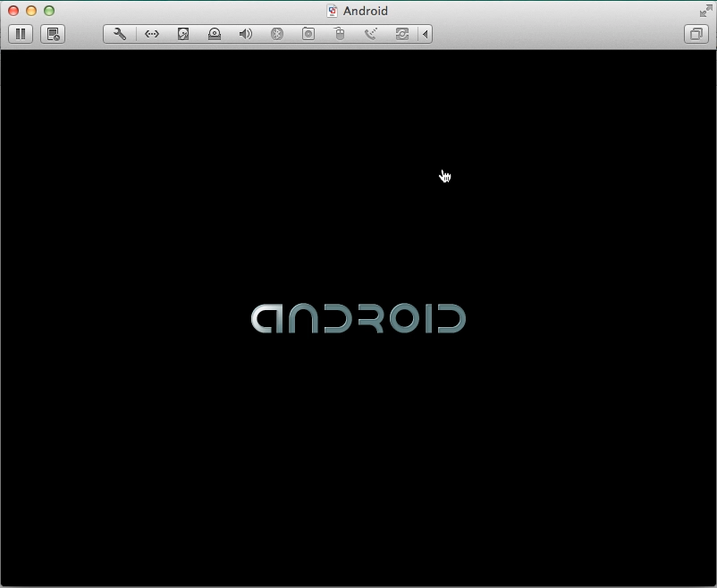Pause the Android virtual machine
Image resolution: width=717 pixels, height=588 pixels.
point(21,34)
